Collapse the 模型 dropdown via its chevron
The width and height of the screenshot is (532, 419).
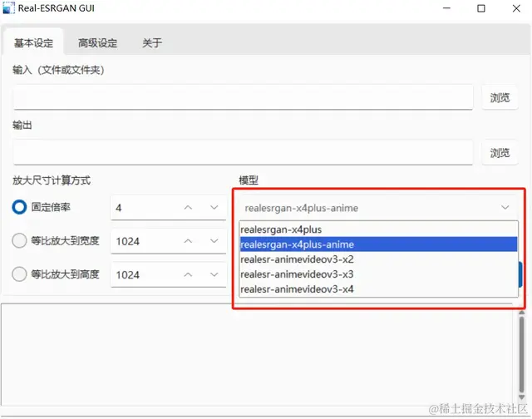[505, 207]
